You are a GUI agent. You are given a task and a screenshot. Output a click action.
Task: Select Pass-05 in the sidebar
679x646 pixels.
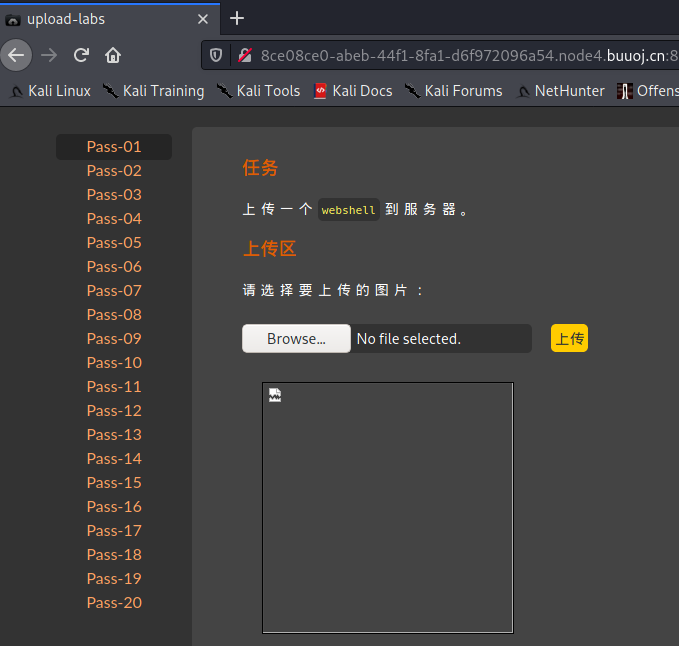[114, 243]
